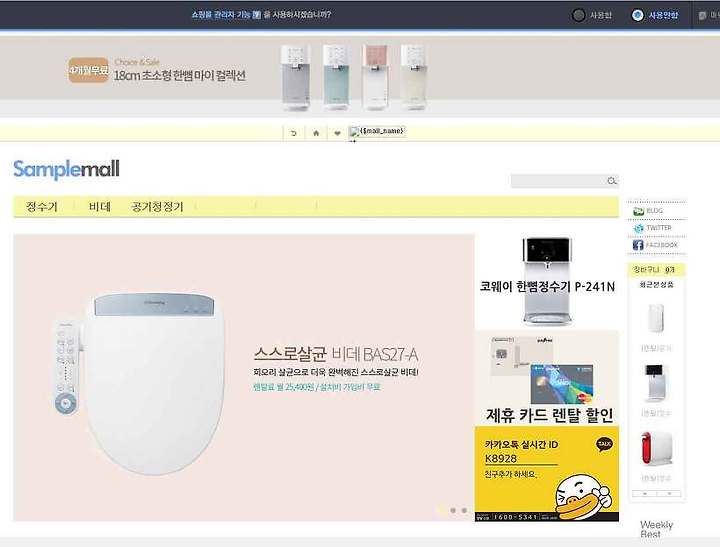720x547 pixels.
Task: Click the 4개월무료 badge in the top banner
Action: pyautogui.click(x=89, y=70)
